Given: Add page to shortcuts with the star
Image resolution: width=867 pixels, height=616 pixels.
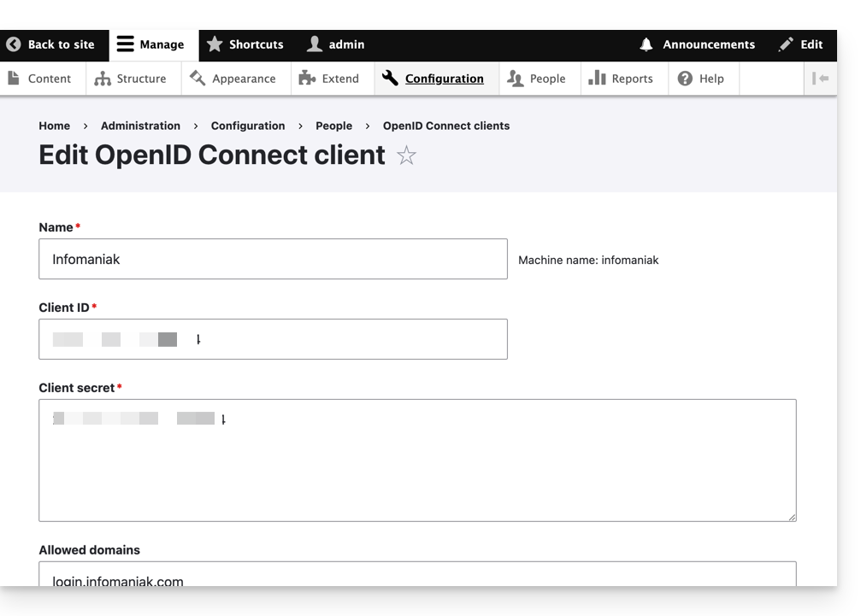Looking at the screenshot, I should [406, 155].
